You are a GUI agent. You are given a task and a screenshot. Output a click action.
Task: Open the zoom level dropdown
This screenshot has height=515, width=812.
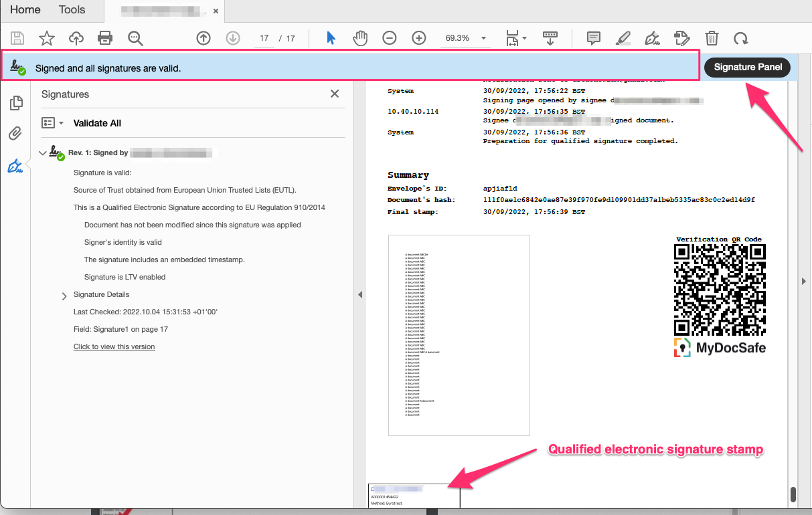point(483,38)
